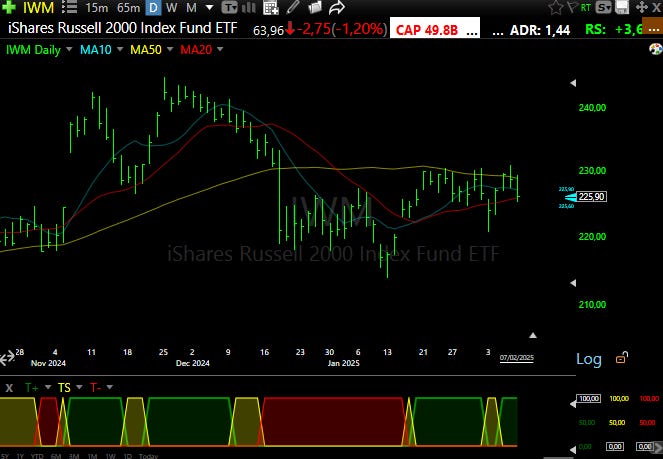Click the upward triangle above the Log button

pyautogui.click(x=533, y=335)
